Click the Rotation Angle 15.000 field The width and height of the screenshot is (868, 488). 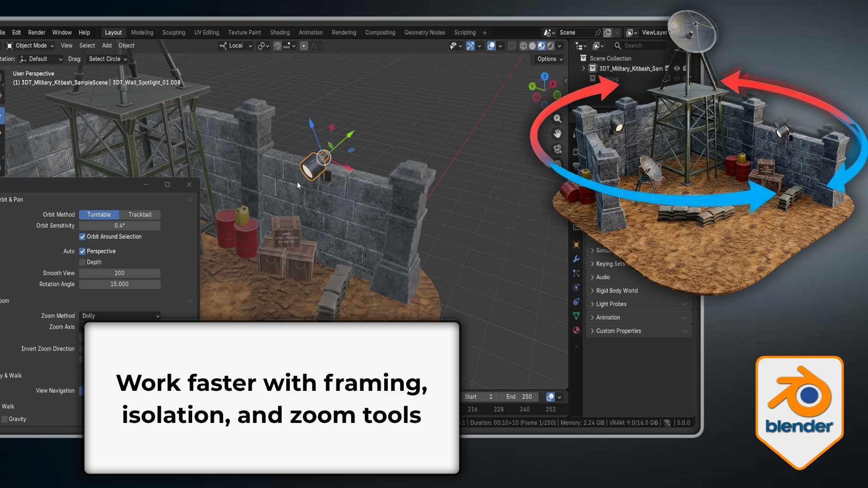120,284
